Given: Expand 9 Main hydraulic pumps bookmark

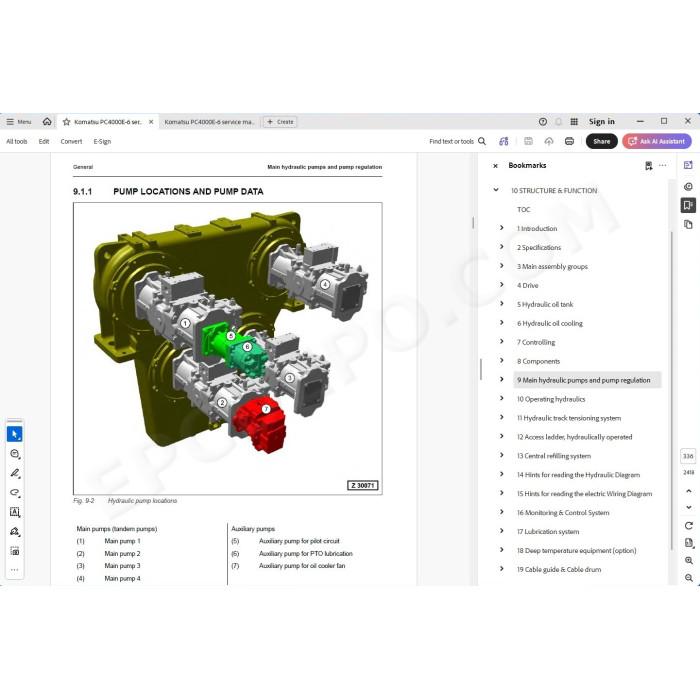Looking at the screenshot, I should coord(502,379).
